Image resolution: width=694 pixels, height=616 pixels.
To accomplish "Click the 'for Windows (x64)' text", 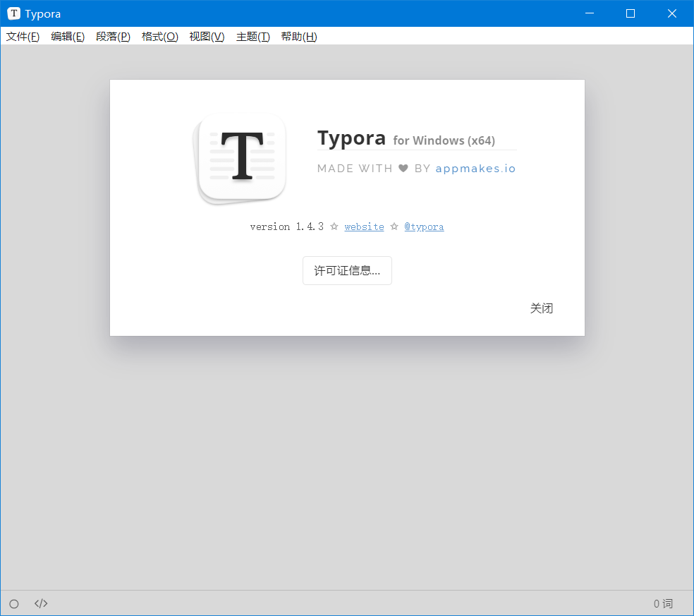I will point(444,141).
